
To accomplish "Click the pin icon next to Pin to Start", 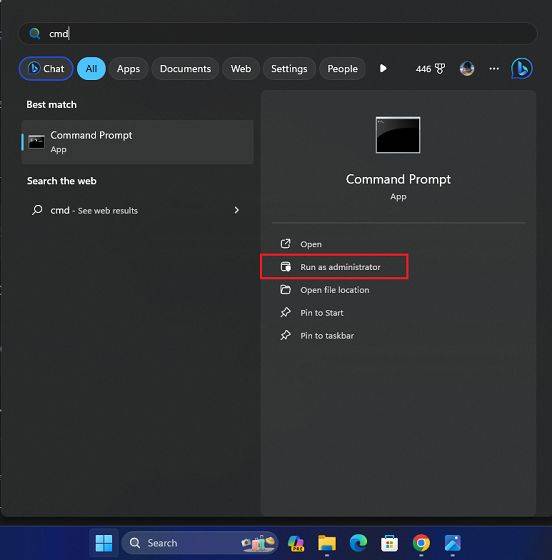I will [x=285, y=312].
